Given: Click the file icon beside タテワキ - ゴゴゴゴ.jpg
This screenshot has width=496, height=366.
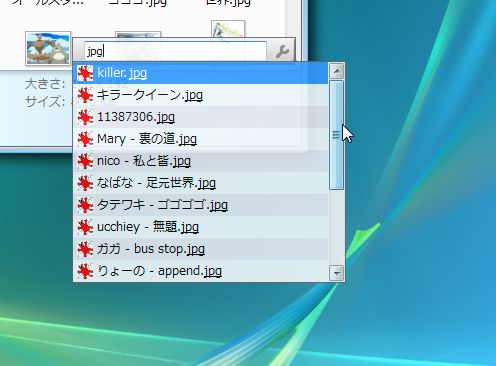Looking at the screenshot, I should [85, 205].
